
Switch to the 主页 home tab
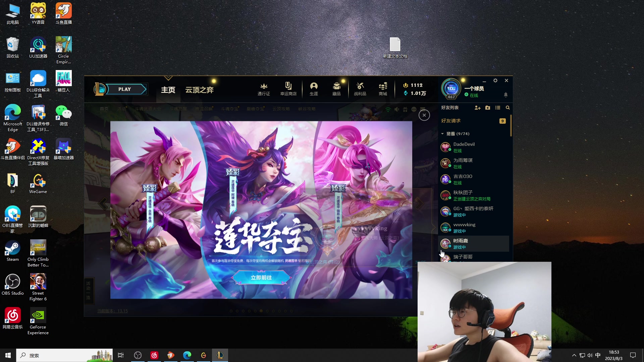pos(168,90)
